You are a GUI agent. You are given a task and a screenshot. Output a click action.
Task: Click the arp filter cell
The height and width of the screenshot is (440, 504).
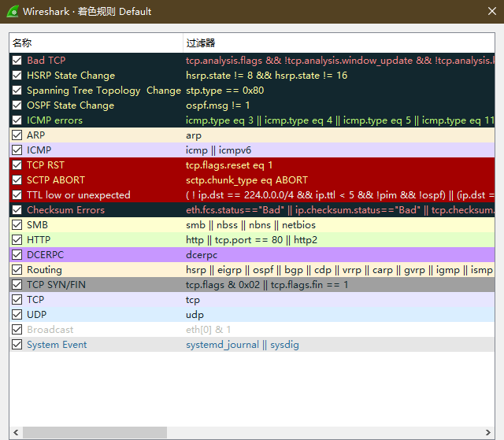(194, 135)
